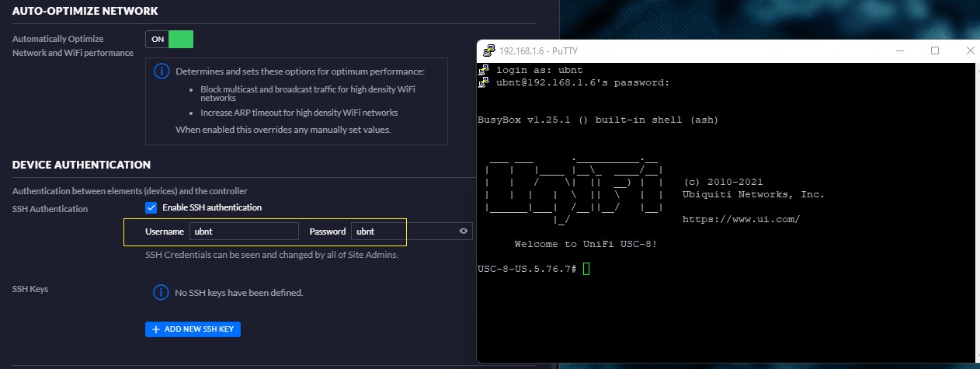Toggle password visibility eye icon

coord(464,231)
